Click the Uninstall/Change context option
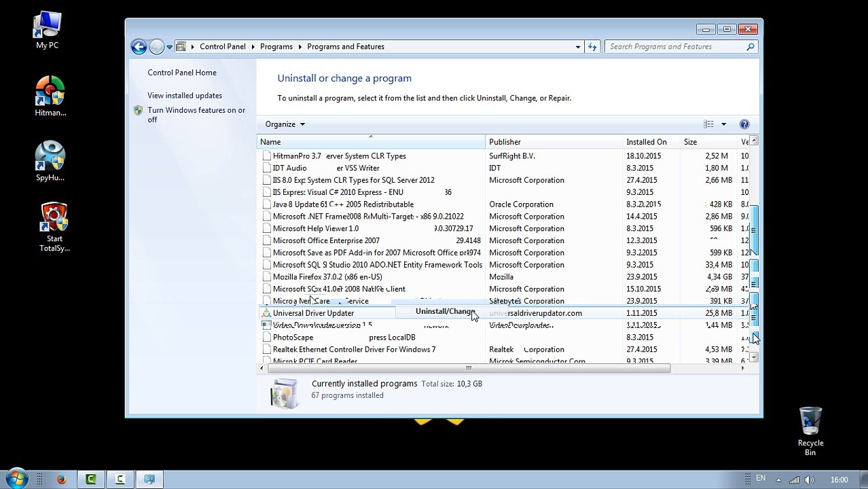Image resolution: width=868 pixels, height=489 pixels. click(446, 311)
